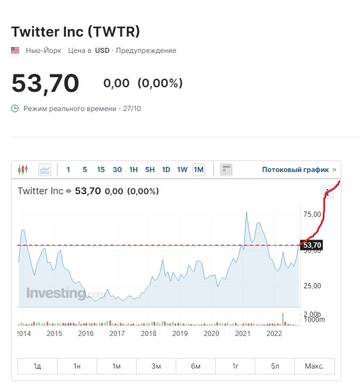The image size is (360, 386).
Task: Click the US flag icon
Action: click(x=15, y=50)
